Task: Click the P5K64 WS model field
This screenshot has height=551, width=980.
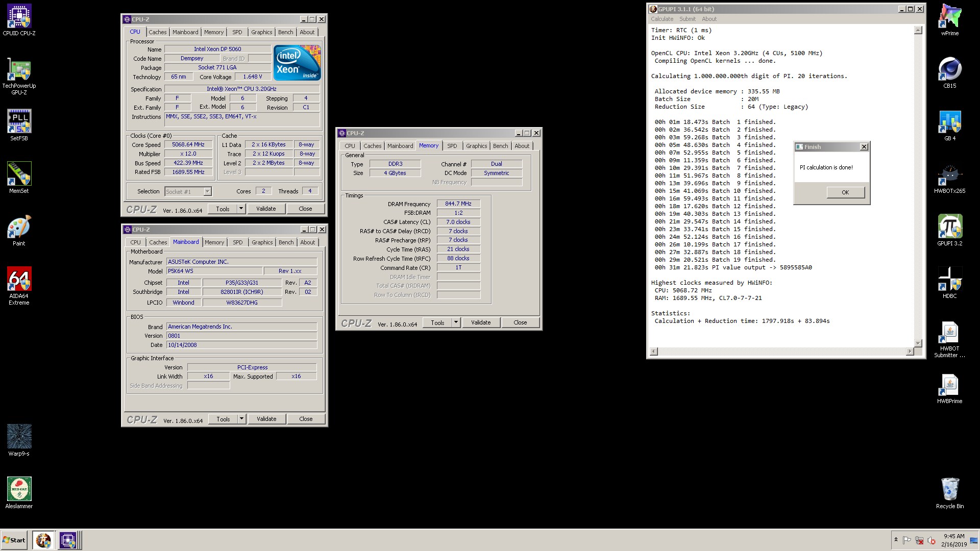Action: 214,271
